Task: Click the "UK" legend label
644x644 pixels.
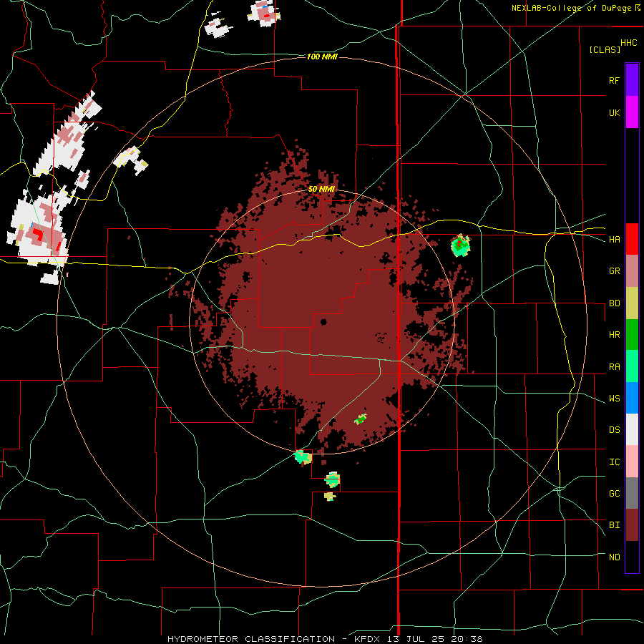Action: 614,112
